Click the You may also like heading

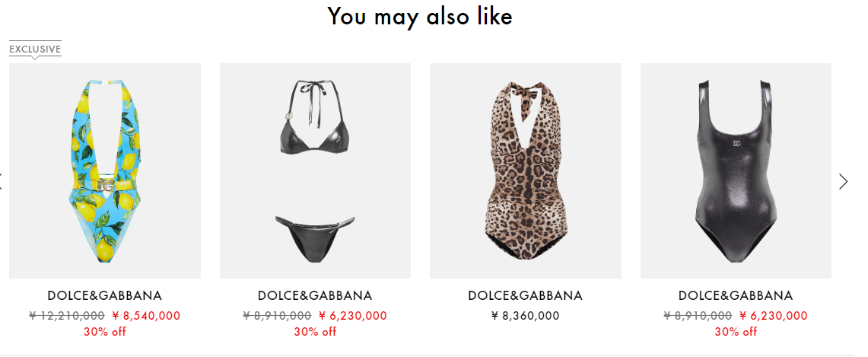pos(420,16)
